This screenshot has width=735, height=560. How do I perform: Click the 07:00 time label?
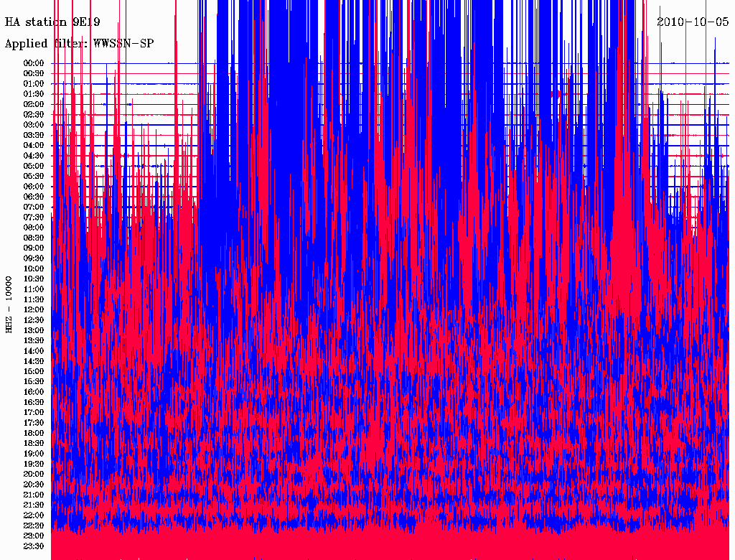(34, 207)
